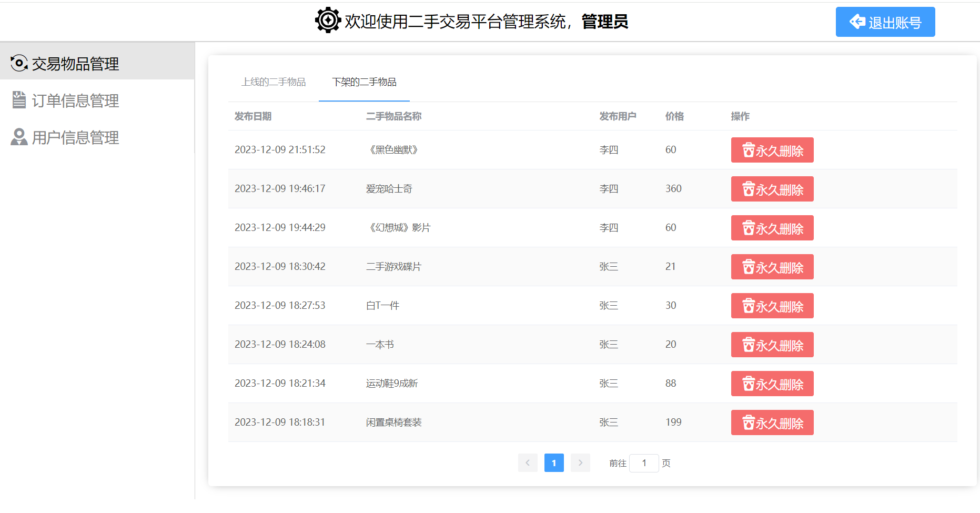
Task: Go to the previous page arrow
Action: tap(528, 462)
